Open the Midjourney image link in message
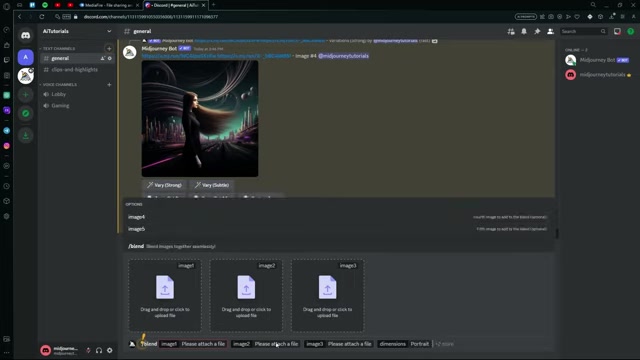This screenshot has width=640, height=360. pyautogui.click(x=216, y=56)
